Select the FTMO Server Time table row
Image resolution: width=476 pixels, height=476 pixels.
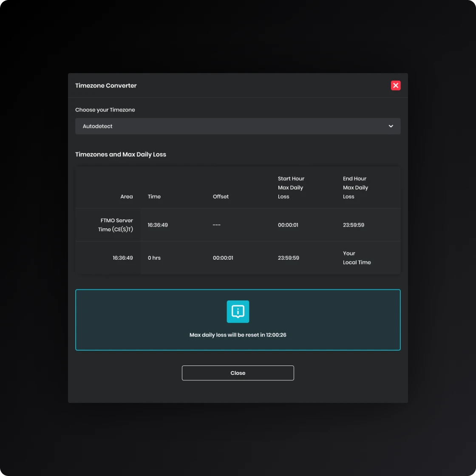238,225
